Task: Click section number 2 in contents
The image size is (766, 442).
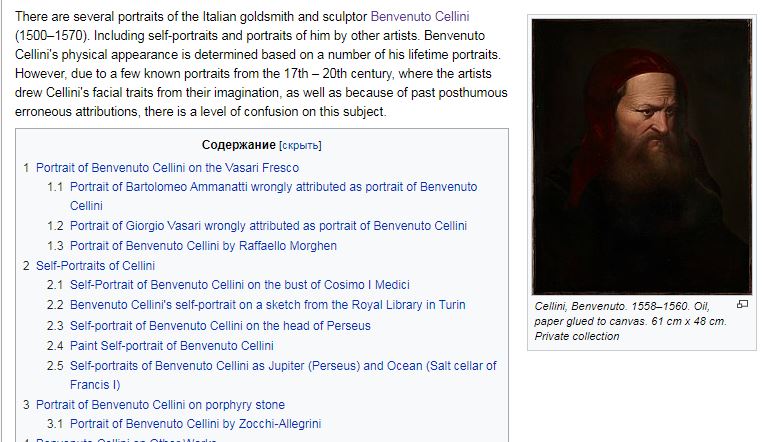Action: point(26,266)
